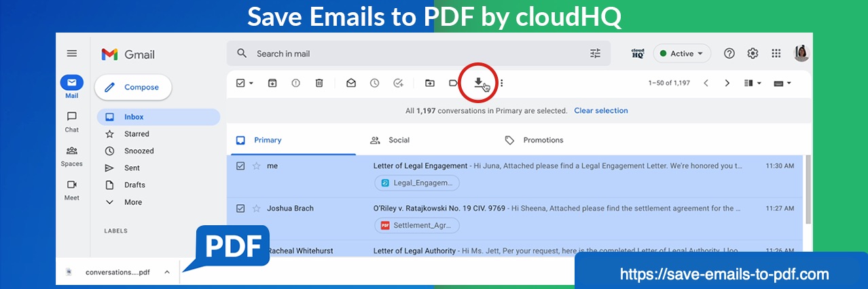Open the More options three-dot menu
The height and width of the screenshot is (289, 868).
pos(502,83)
